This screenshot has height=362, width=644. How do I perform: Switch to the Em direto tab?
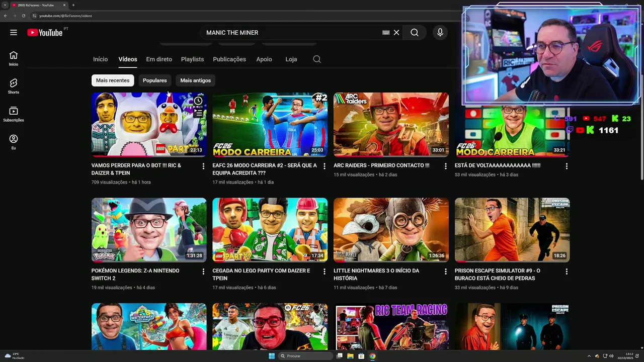[x=159, y=59]
